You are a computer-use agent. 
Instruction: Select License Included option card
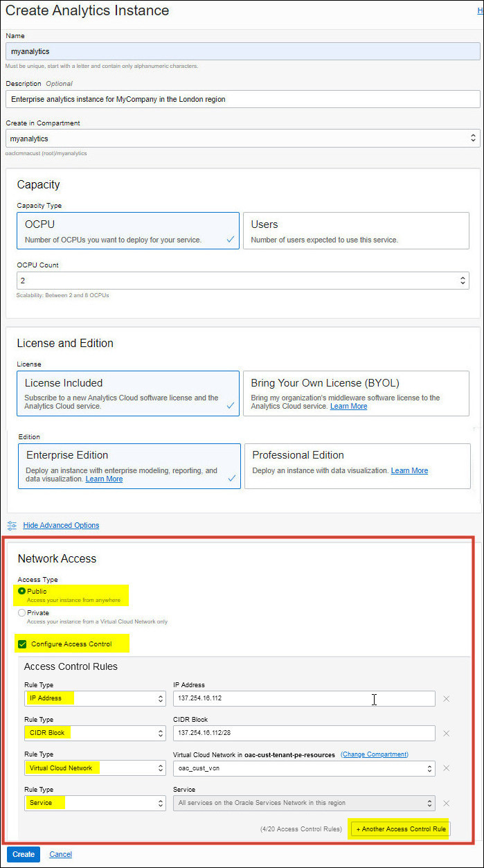[x=128, y=393]
